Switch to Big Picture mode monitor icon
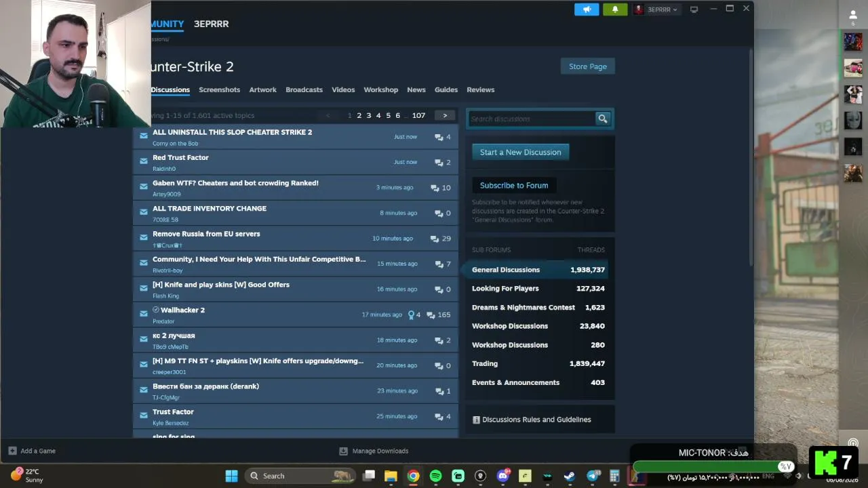Viewport: 868px width, 488px height. (x=694, y=9)
